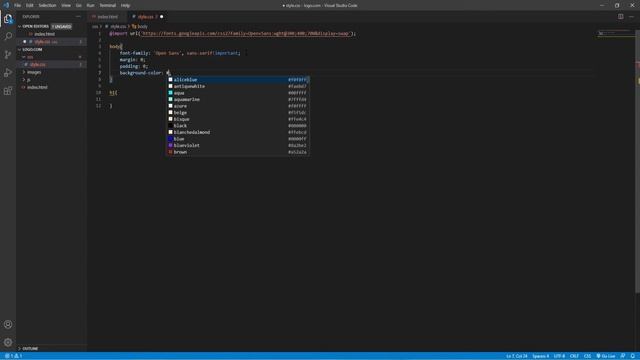Click the CRLF line ending indicator

point(574,356)
